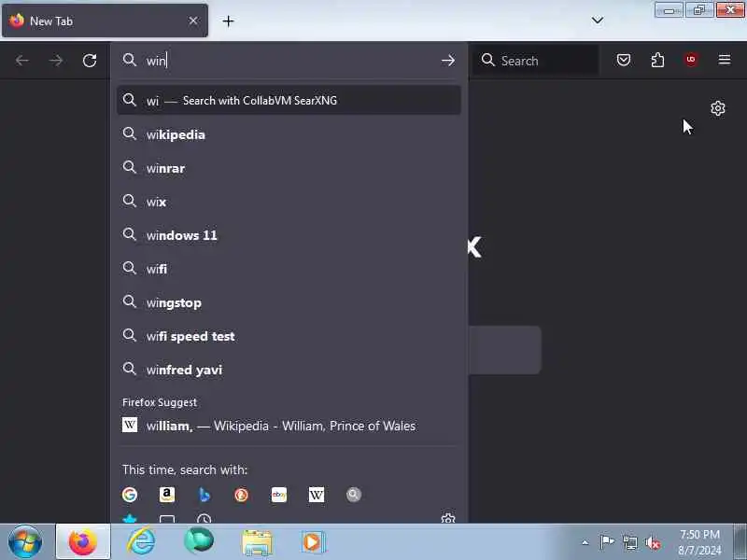Open the Windows Start menu orb

pyautogui.click(x=25, y=542)
